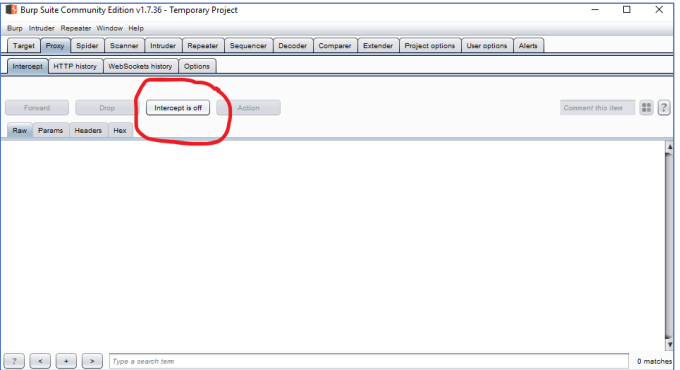Viewport: 680px width, 370px height.
Task: Switch to the Headers view tab
Action: [88, 130]
